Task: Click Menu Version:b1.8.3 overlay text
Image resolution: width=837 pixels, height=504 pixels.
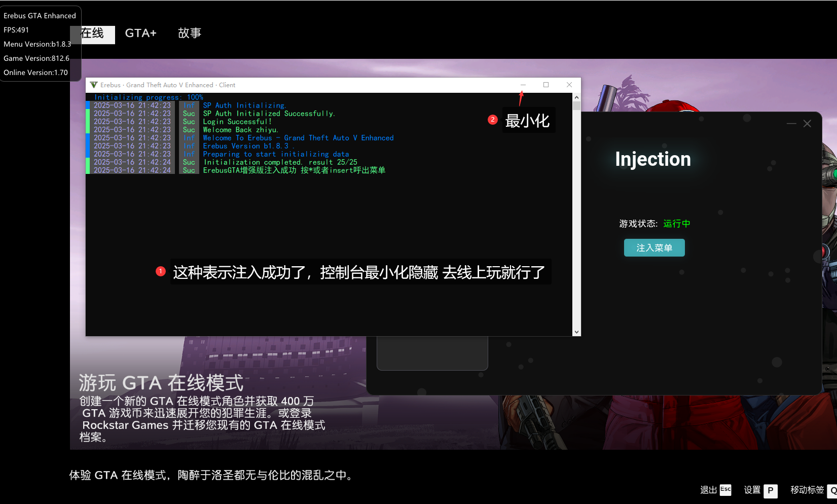Action: point(37,44)
